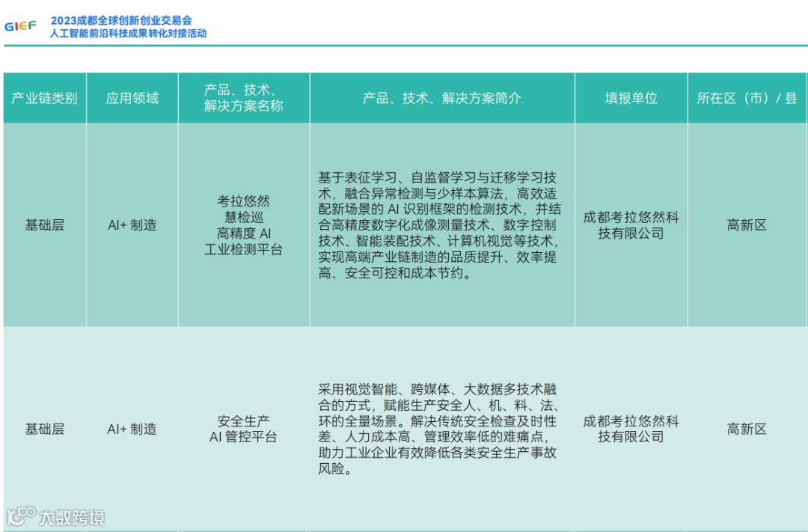Select the "考拉悠然慧检巡高精度 AI 工业检测平台" name cell
This screenshot has height=532, width=808.
point(244,225)
